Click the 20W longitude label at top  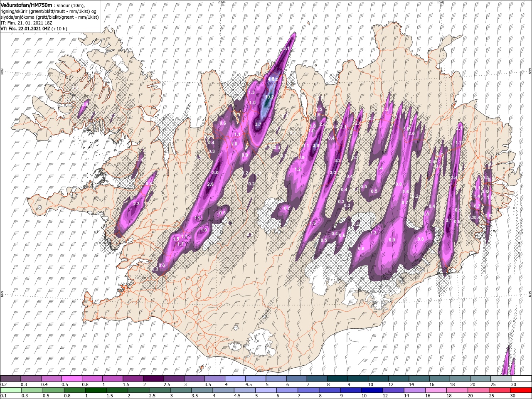pyautogui.click(x=221, y=2)
